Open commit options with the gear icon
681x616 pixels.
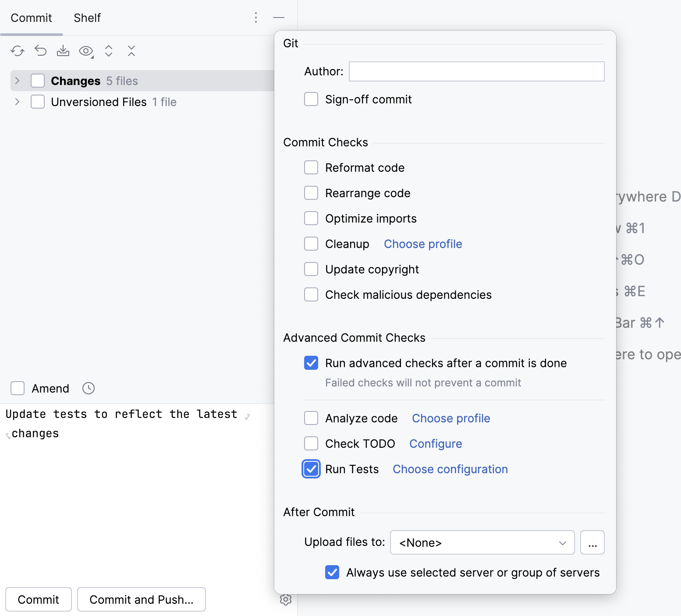click(286, 600)
